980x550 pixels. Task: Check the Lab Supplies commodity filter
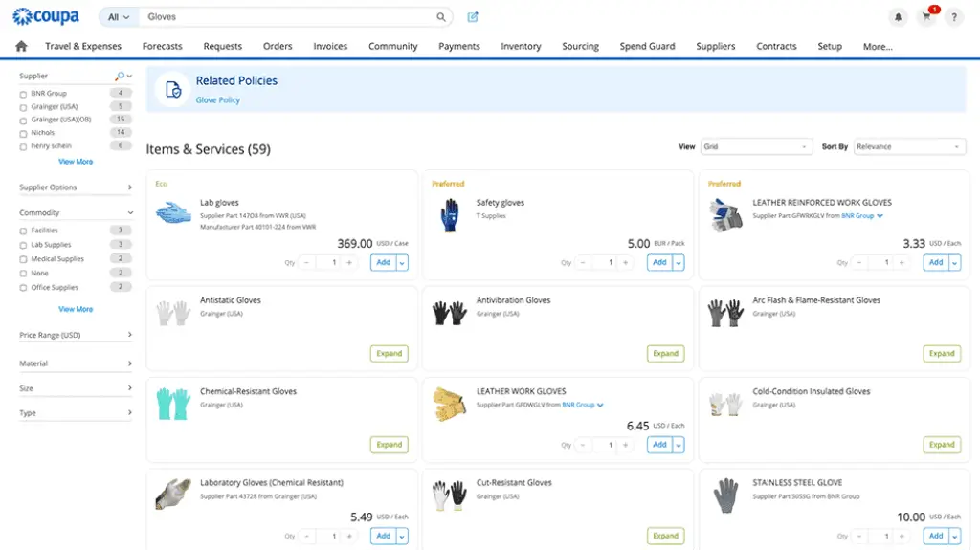coord(23,246)
